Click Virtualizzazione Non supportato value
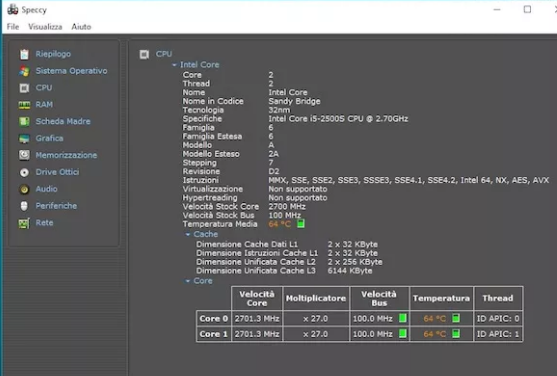 (298, 189)
